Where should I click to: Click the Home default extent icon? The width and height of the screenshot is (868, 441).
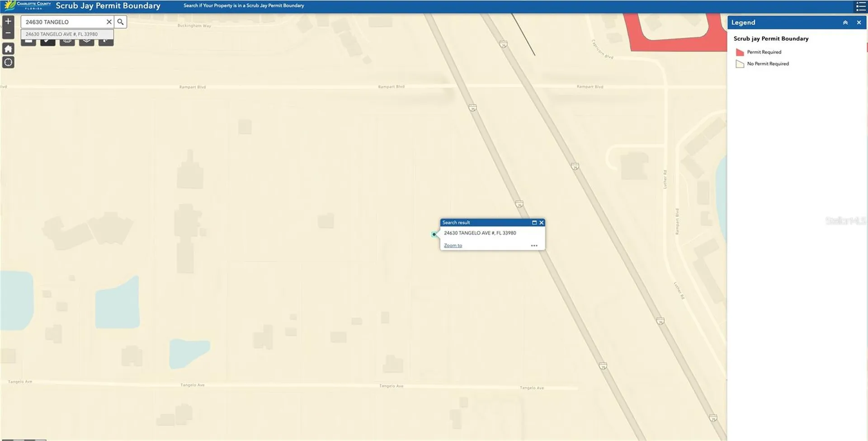[8, 48]
